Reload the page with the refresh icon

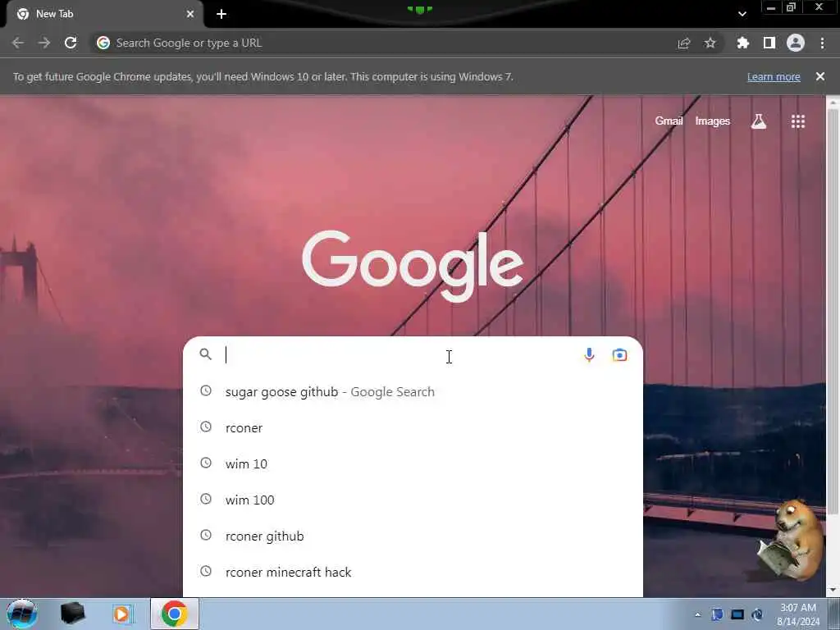coord(71,43)
